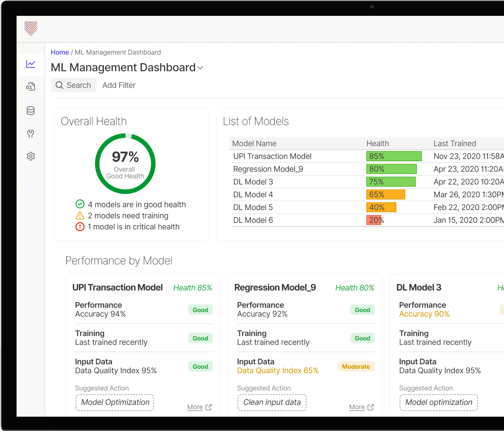Click Good badge for Regression Model_9 Training
This screenshot has height=431, width=504.
tap(362, 338)
